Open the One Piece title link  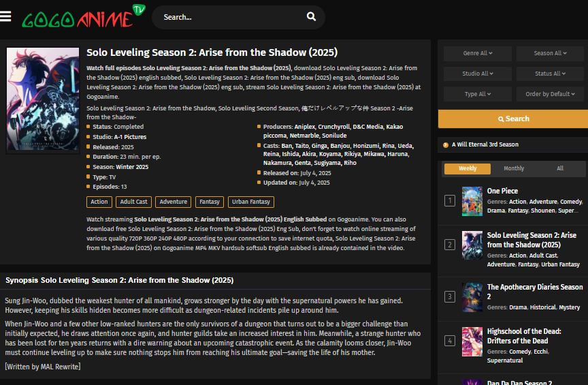tap(502, 191)
